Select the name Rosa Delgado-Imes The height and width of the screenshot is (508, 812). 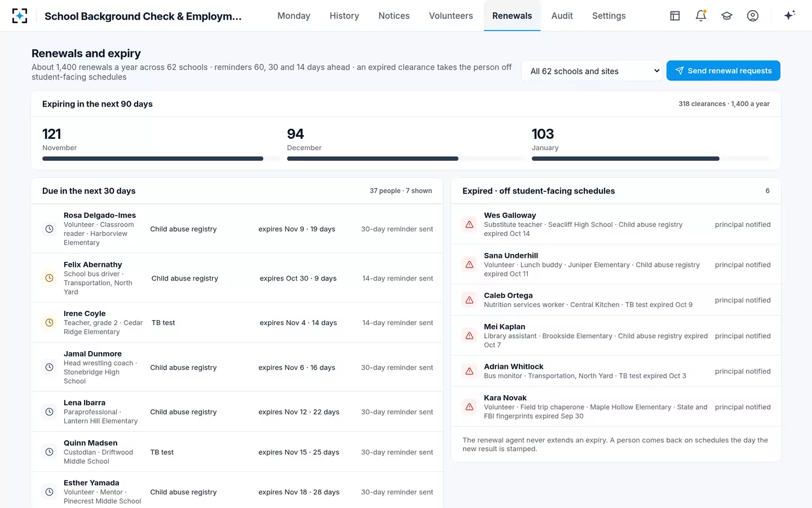coord(100,215)
